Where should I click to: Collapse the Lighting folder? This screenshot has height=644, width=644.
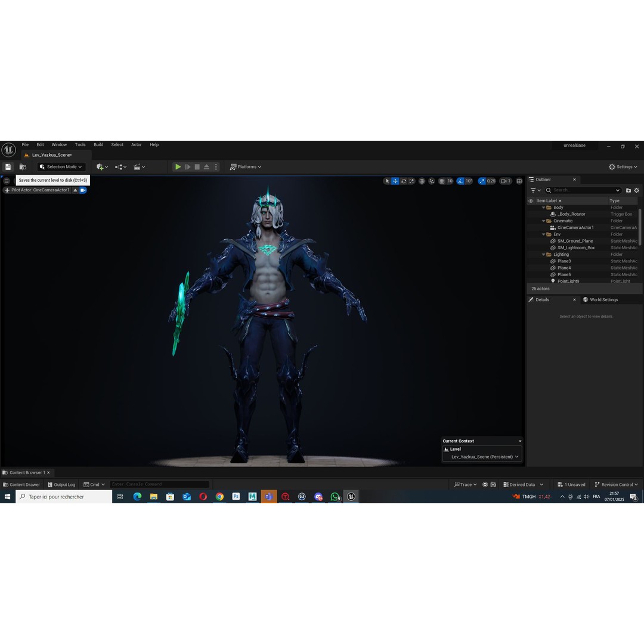(x=544, y=255)
